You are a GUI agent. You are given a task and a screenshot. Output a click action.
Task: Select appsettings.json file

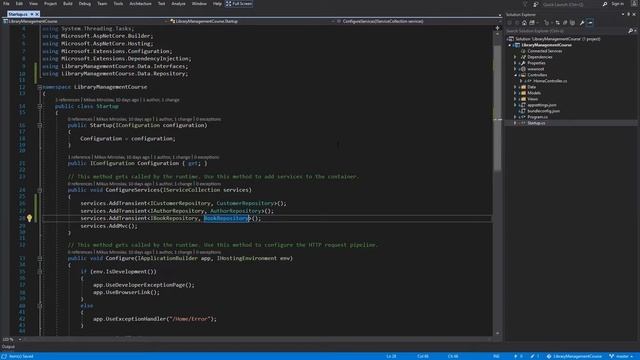[541, 105]
